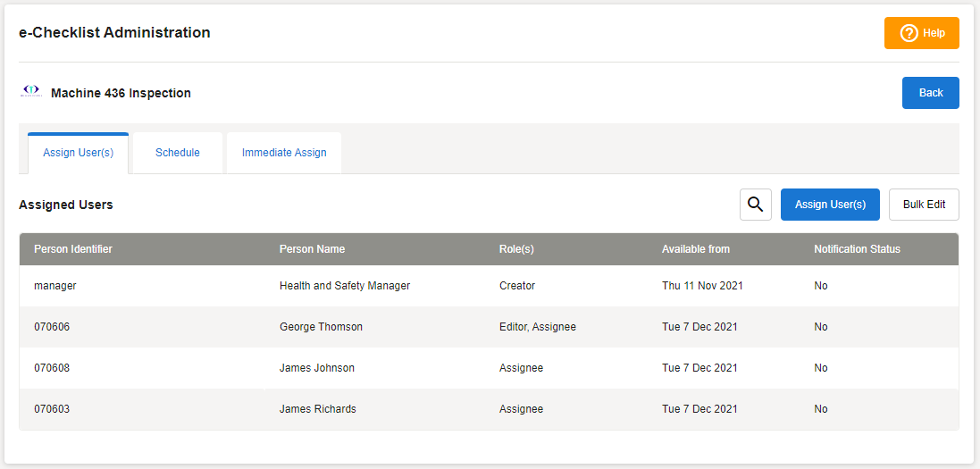Click James Richards in the users table
The height and width of the screenshot is (469, 980).
318,409
